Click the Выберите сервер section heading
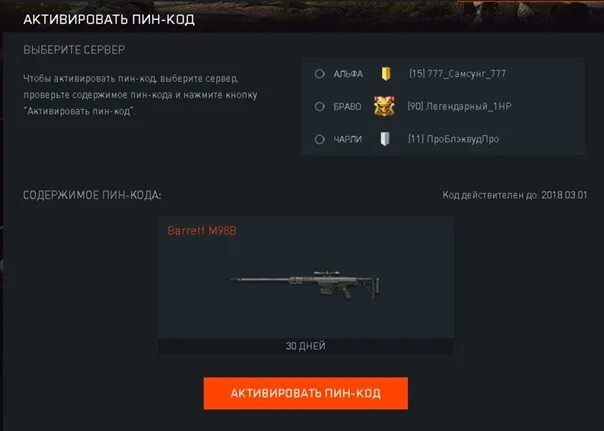 pos(74,50)
